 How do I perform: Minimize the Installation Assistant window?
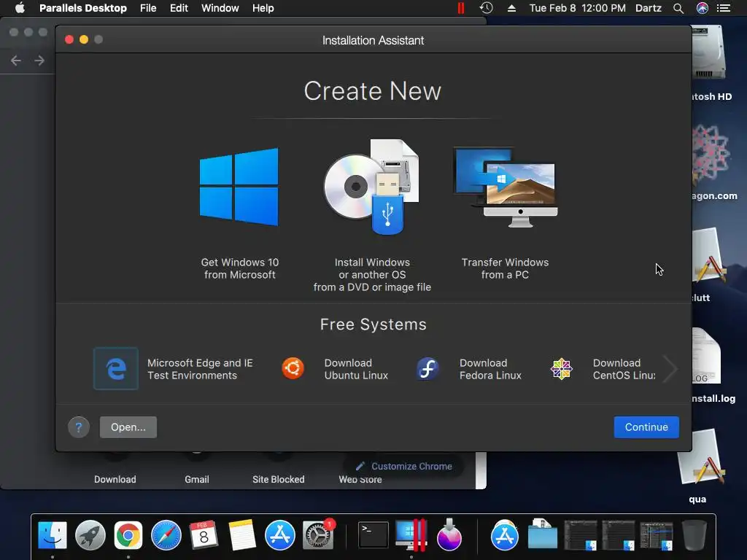[84, 39]
